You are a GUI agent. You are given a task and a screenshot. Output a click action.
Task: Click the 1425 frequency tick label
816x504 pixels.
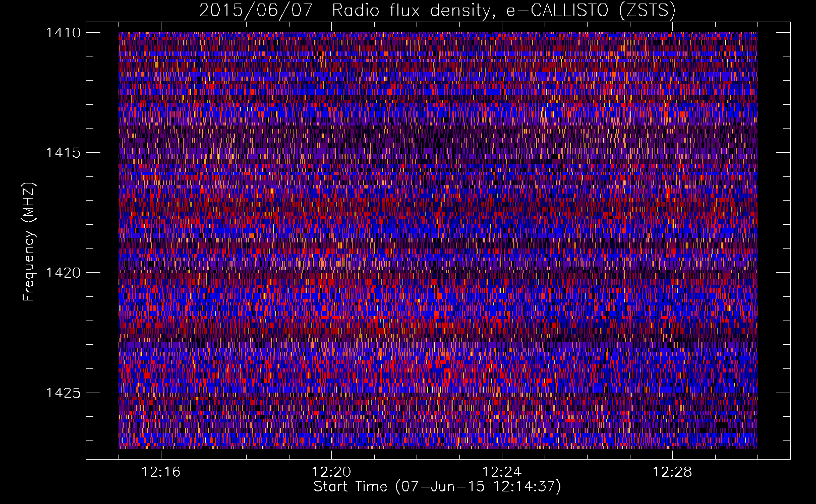pos(63,393)
